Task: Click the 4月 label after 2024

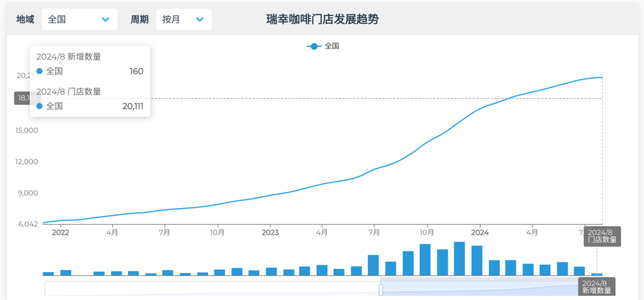Action: tap(532, 233)
